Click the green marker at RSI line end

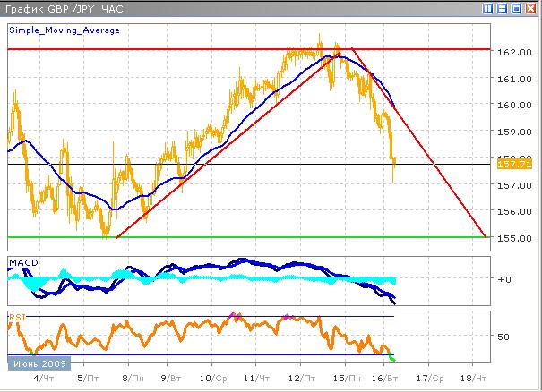(391, 358)
